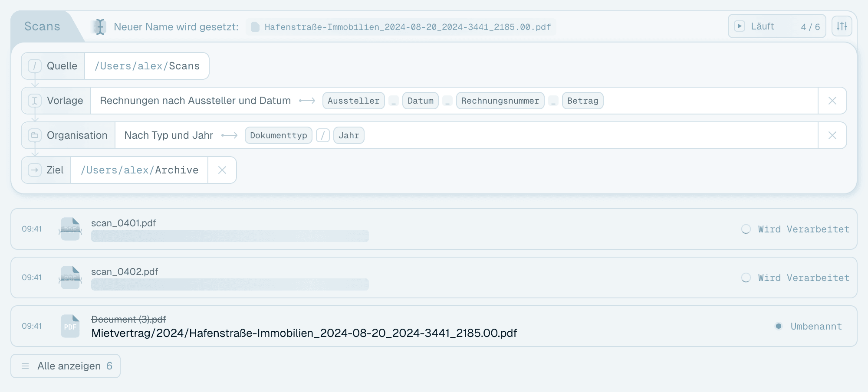Image resolution: width=868 pixels, height=392 pixels.
Task: Click the file icon before the new filename
Action: pos(255,27)
